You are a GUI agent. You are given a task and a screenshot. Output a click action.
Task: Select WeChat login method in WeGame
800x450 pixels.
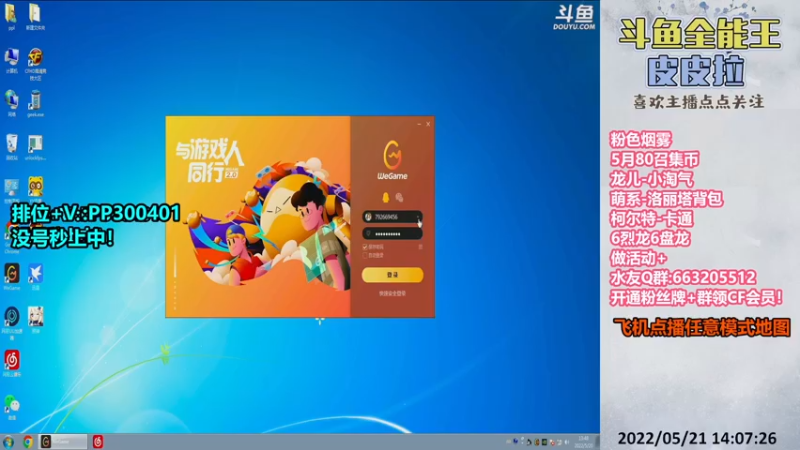pos(399,197)
